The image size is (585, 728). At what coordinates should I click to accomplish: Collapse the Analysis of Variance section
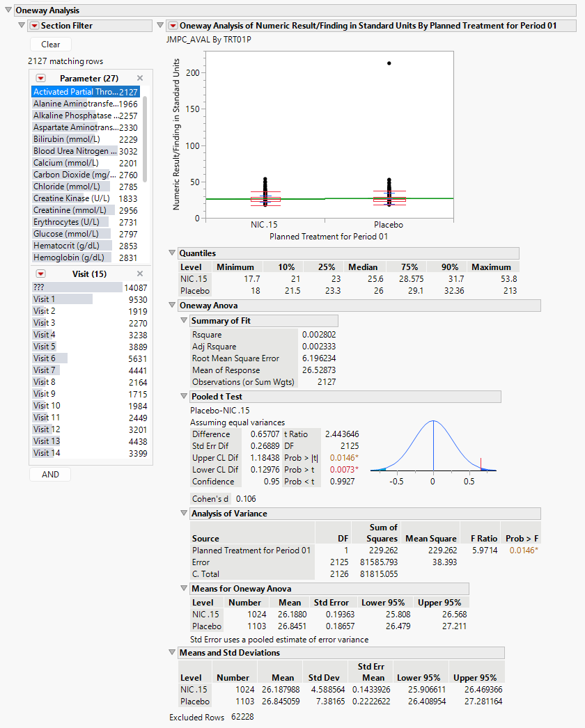pos(184,514)
